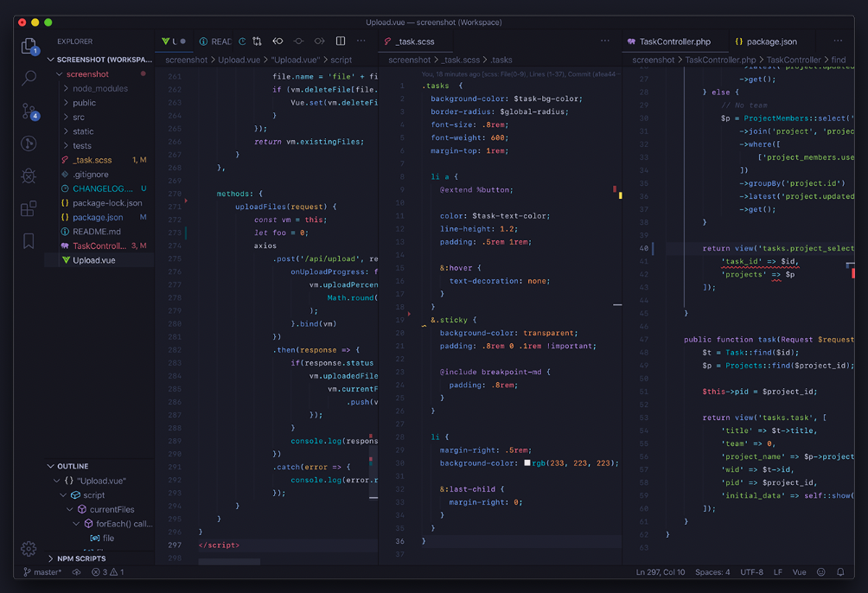Click the rgb(233, 223, 223) color swatch
The image size is (868, 593).
click(527, 462)
